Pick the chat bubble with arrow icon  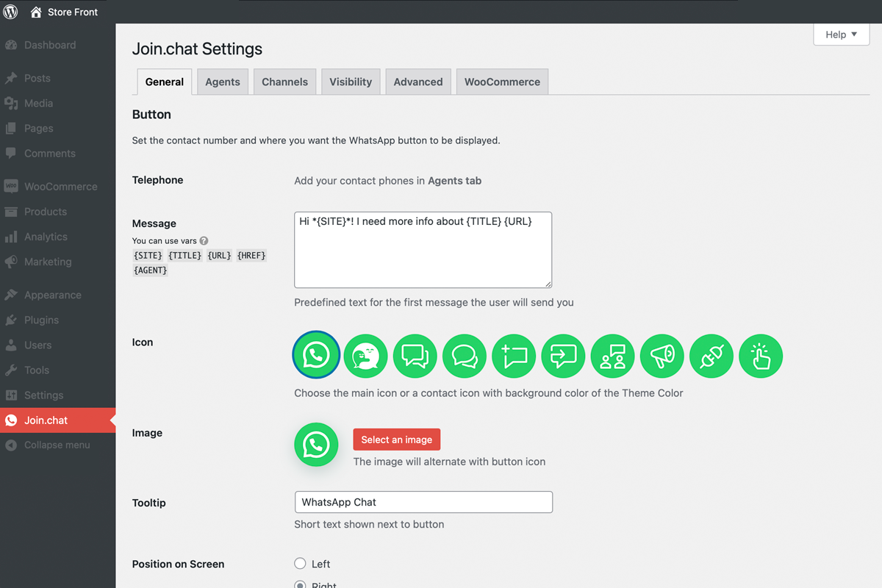(563, 356)
